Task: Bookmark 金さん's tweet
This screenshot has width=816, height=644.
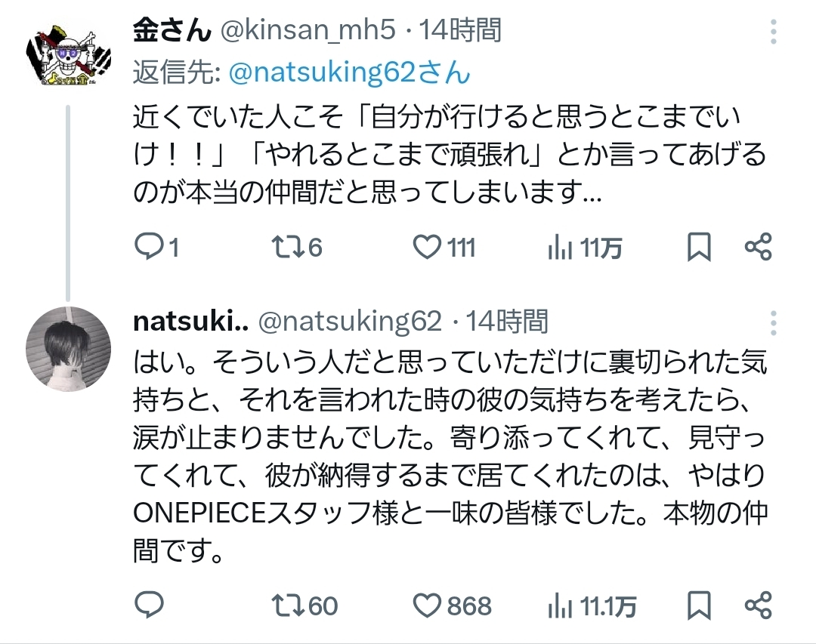Action: click(699, 247)
